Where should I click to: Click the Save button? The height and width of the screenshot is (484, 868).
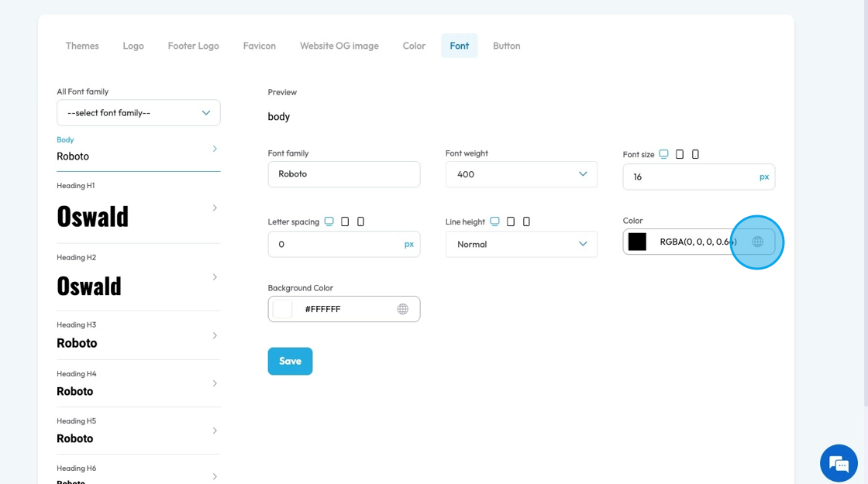[x=290, y=361]
